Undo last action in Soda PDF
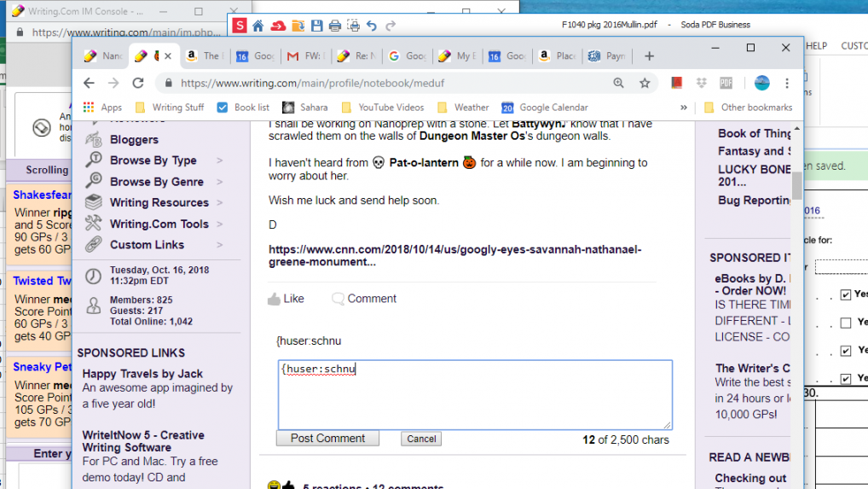Screen dimensions: 868x489 [372, 26]
